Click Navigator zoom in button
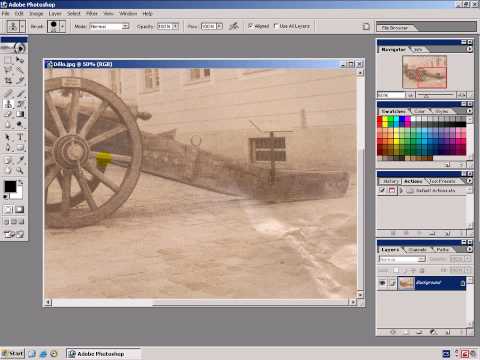The height and width of the screenshot is (360, 480). point(462,95)
